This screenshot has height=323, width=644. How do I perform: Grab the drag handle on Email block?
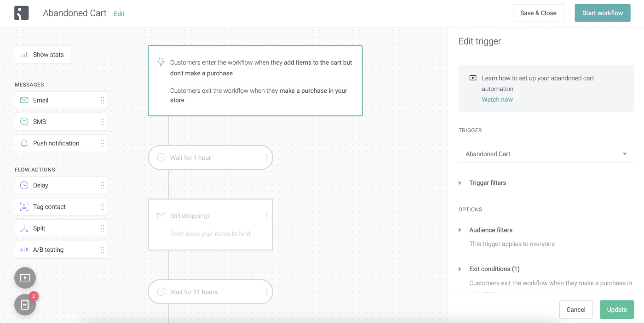pyautogui.click(x=102, y=100)
